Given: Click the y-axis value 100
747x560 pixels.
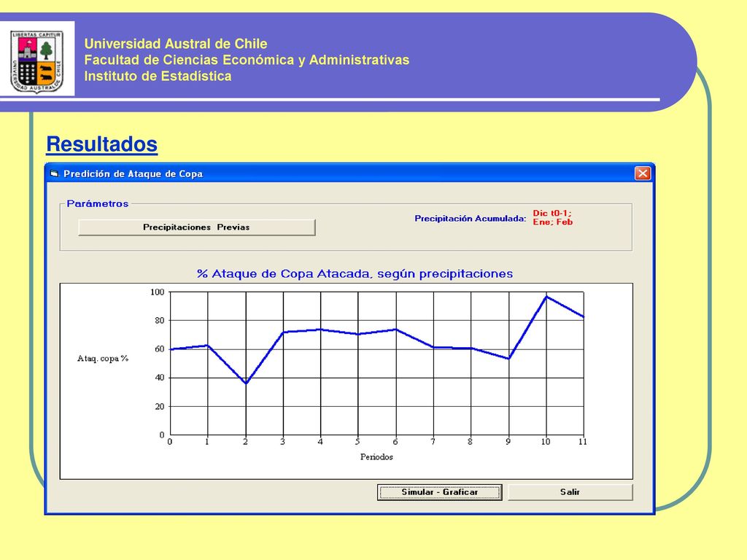Looking at the screenshot, I should point(158,292).
